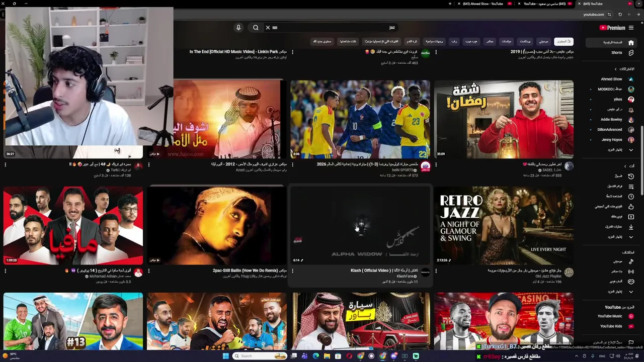Start voice search with the microphone icon
644x362 pixels.
(x=238, y=28)
